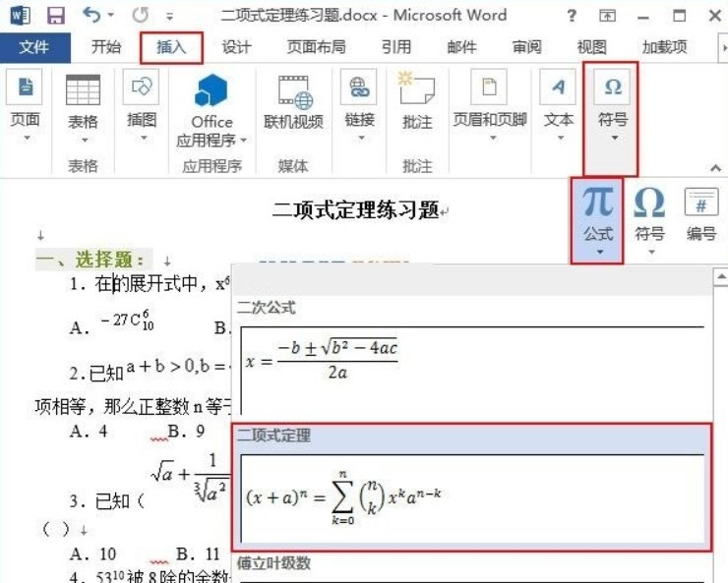Collapse the ribbon with the caret arrow

click(x=715, y=168)
